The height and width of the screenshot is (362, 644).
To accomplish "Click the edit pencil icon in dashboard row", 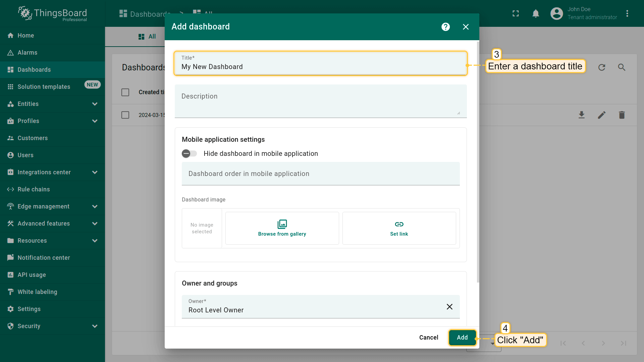I will (602, 115).
